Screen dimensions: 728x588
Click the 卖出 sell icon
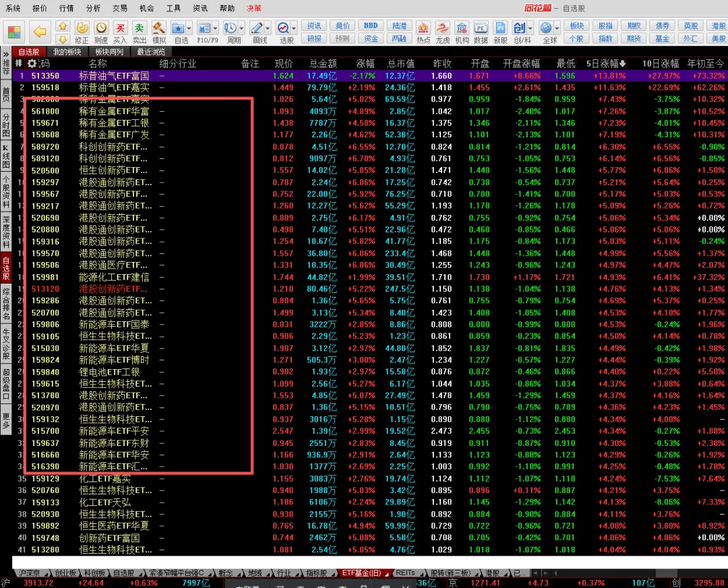pos(140,32)
